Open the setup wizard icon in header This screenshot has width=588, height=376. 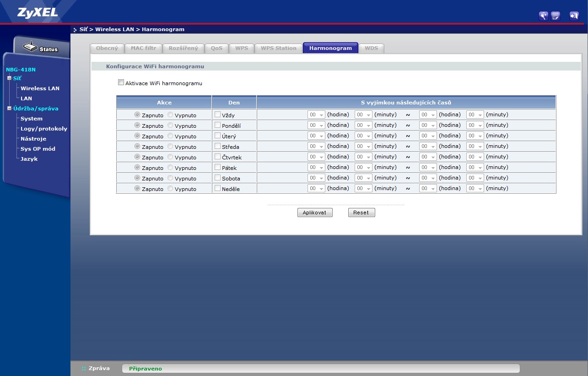tap(544, 16)
